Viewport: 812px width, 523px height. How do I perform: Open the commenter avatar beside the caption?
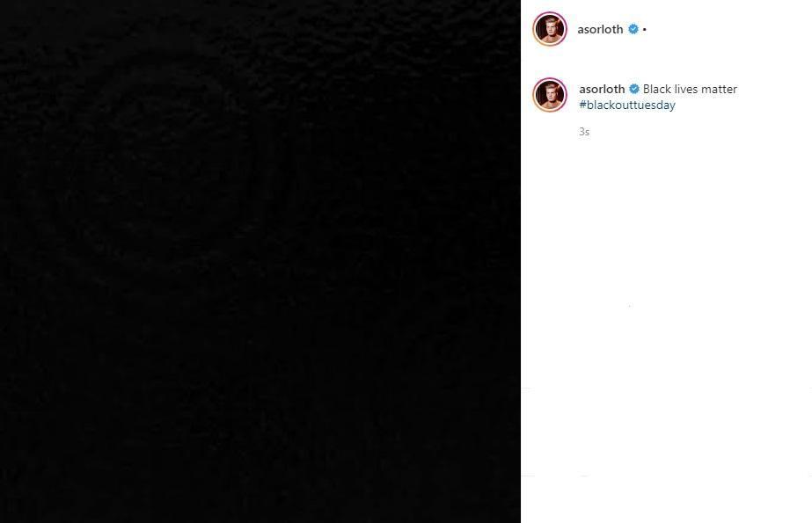[550, 95]
